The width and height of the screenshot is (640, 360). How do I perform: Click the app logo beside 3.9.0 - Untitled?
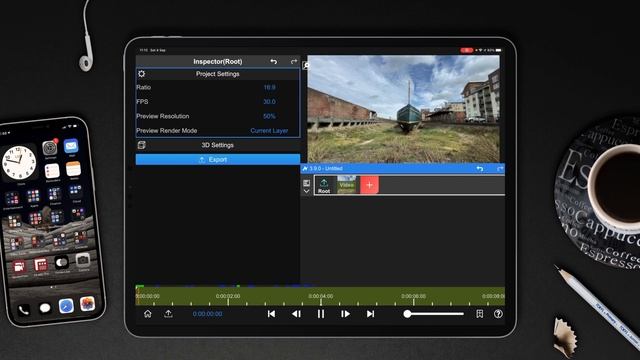(x=305, y=168)
